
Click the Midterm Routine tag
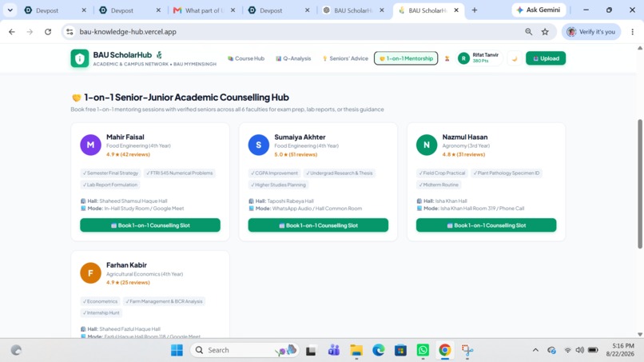tap(439, 185)
